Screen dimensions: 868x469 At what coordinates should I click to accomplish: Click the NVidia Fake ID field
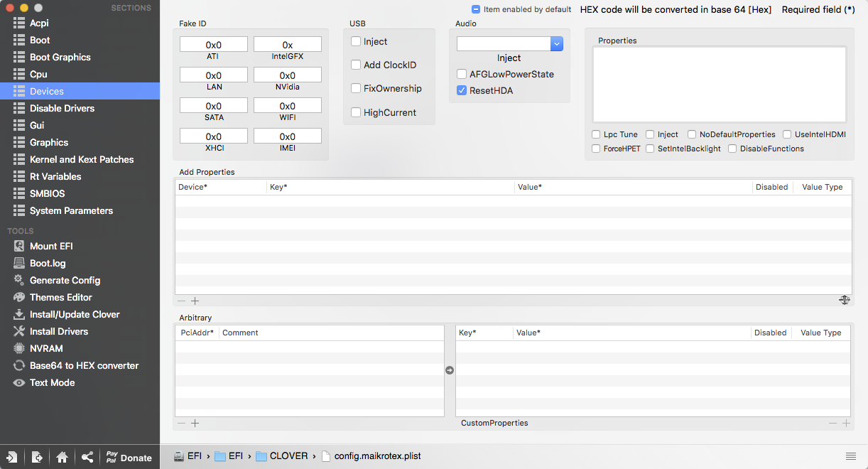tap(288, 75)
